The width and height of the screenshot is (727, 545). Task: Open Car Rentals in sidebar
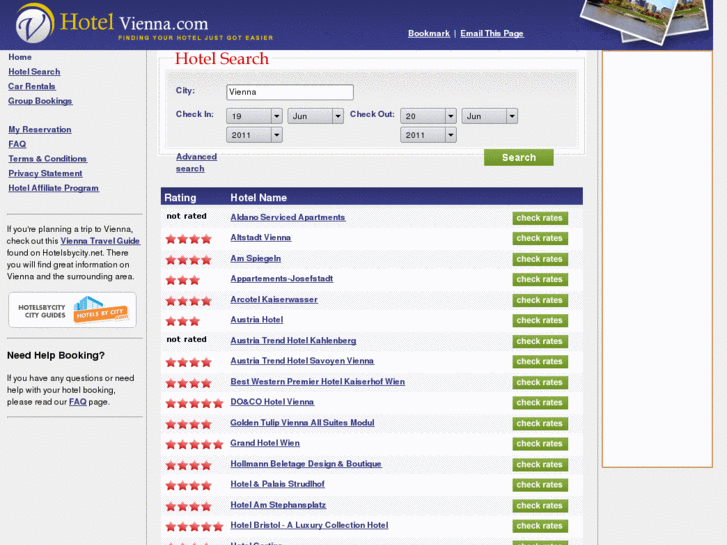(32, 86)
